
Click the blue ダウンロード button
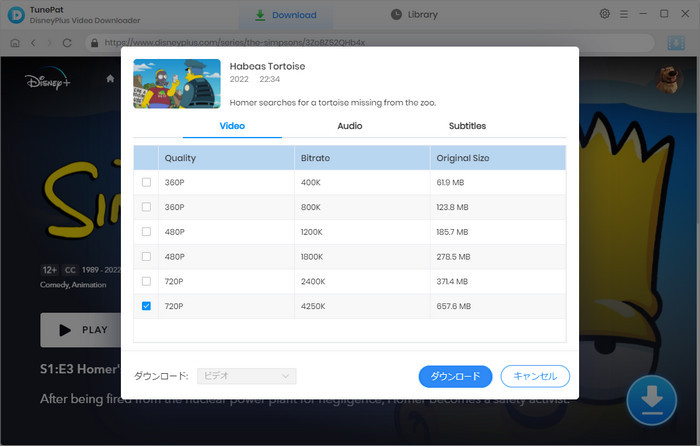point(455,376)
